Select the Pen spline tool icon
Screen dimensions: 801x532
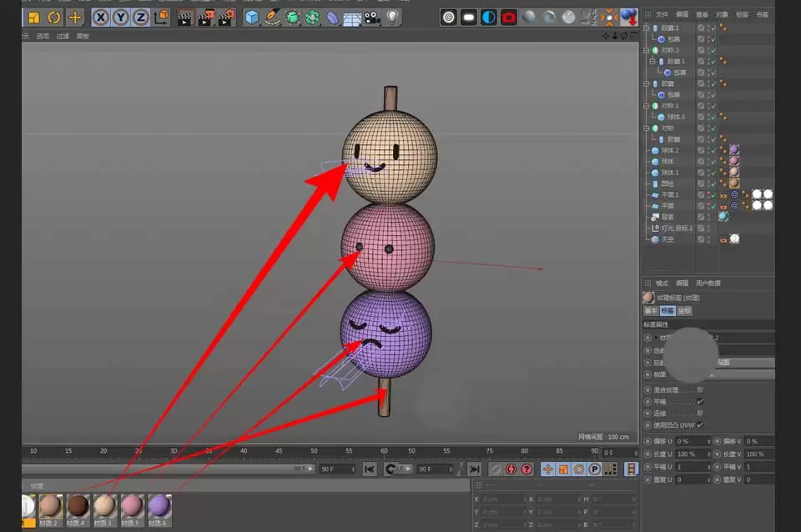click(272, 18)
